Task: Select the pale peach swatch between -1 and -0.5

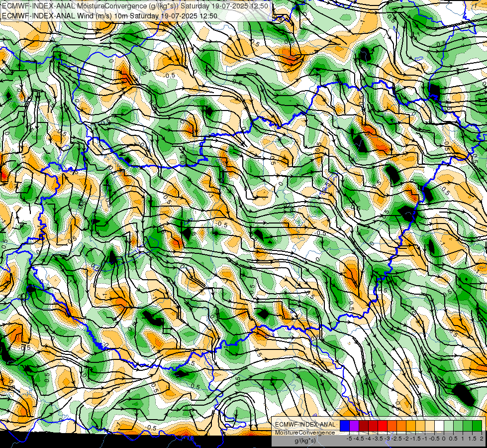Action: [x=430, y=426]
